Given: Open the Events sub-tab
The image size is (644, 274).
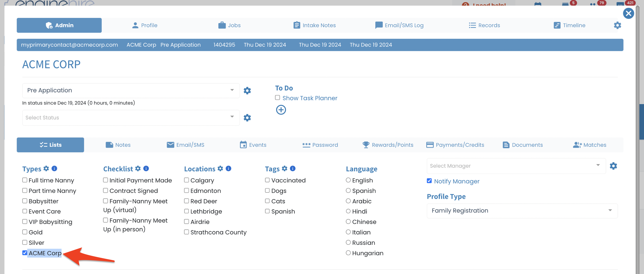Looking at the screenshot, I should [x=253, y=145].
